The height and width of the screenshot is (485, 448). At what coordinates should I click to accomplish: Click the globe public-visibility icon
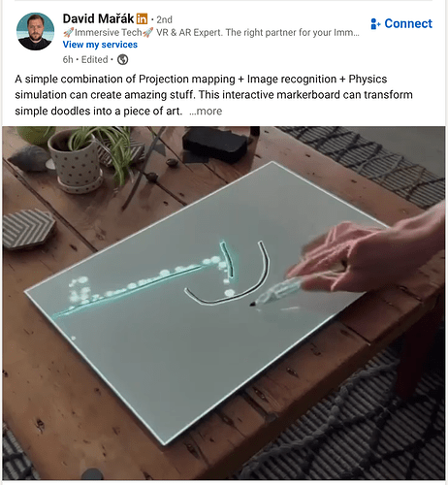tap(122, 59)
